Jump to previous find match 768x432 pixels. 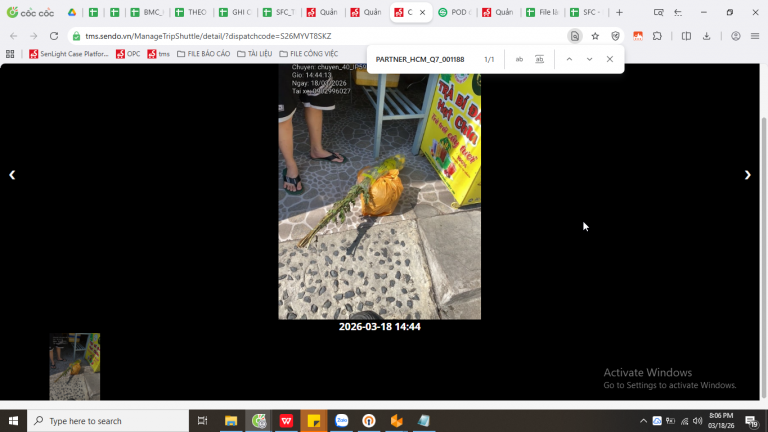tap(569, 59)
